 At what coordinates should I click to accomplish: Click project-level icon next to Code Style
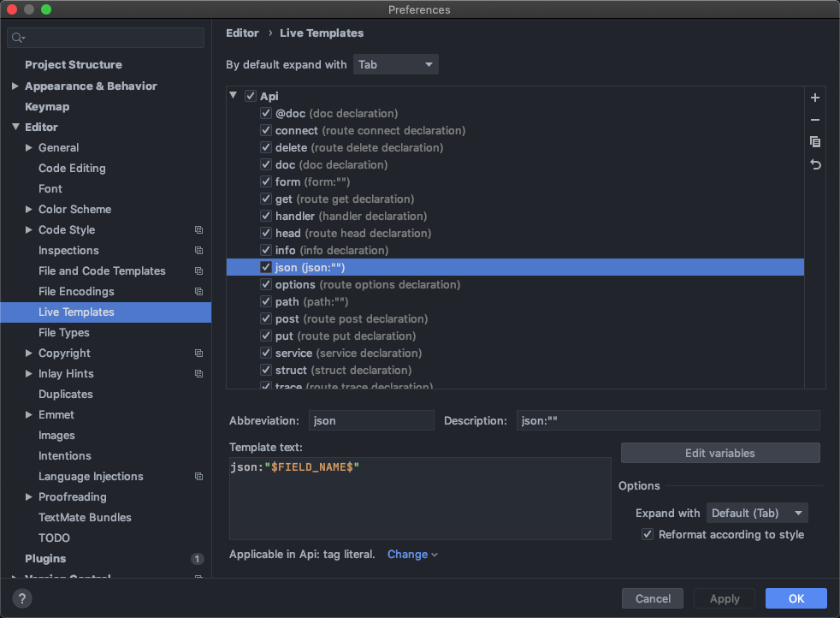click(198, 230)
